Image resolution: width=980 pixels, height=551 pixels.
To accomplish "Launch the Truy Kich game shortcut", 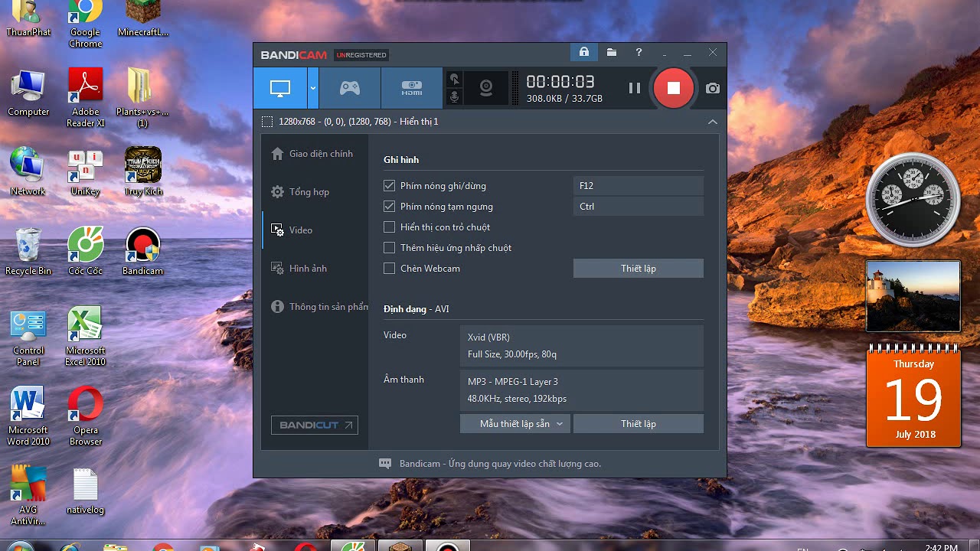I will pos(143,171).
